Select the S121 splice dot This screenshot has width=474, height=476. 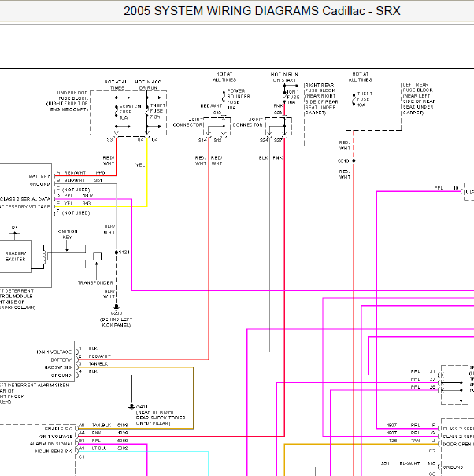click(117, 253)
